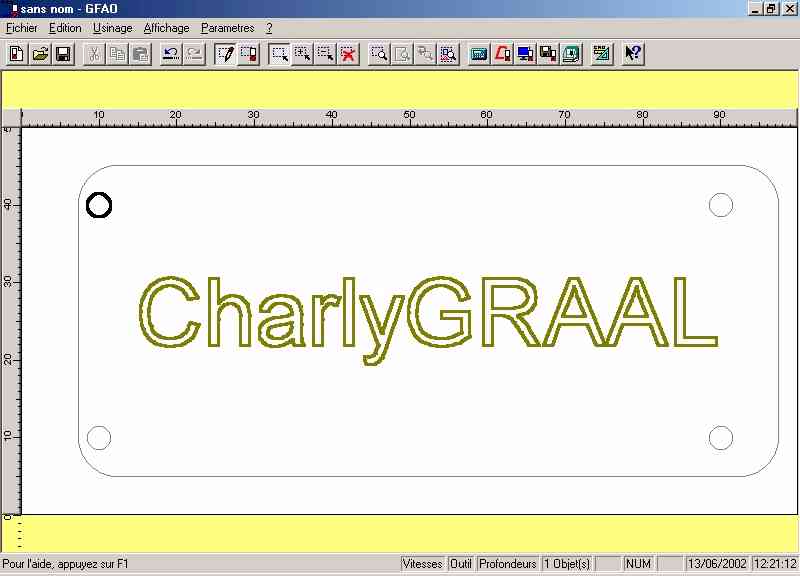Save the project with the floppy icon
The width and height of the screenshot is (800, 576).
63,54
